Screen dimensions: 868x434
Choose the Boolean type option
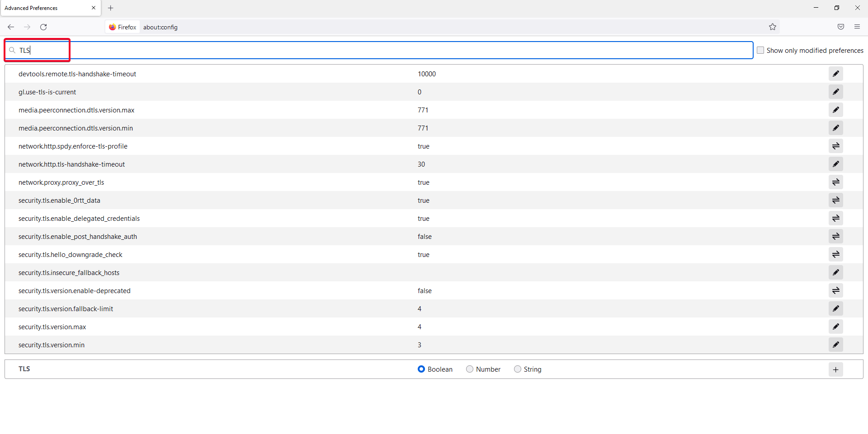click(x=421, y=369)
